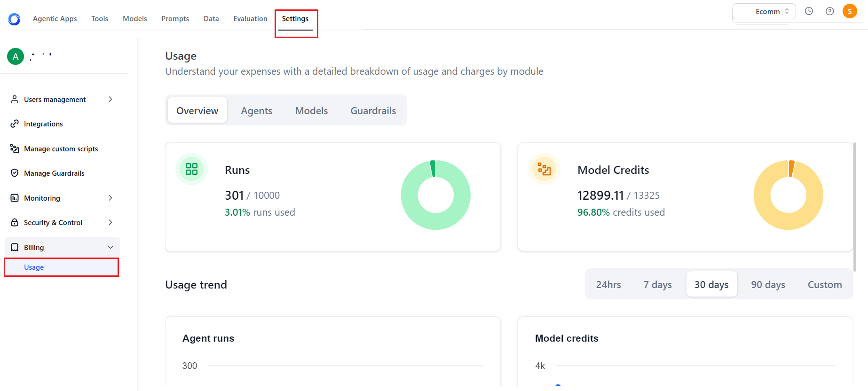Select the Custom trend range
The height and width of the screenshot is (391, 868).
click(x=825, y=284)
